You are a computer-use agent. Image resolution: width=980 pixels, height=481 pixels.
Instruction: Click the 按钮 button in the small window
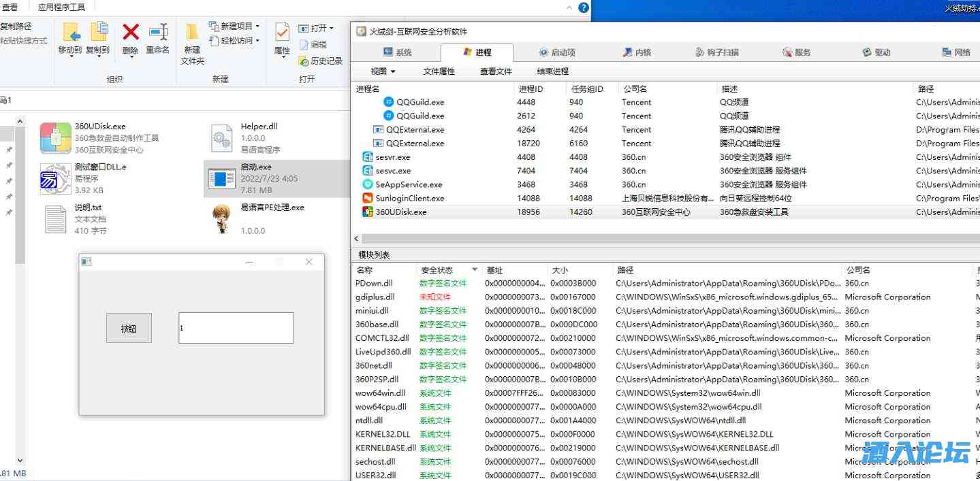coord(129,328)
